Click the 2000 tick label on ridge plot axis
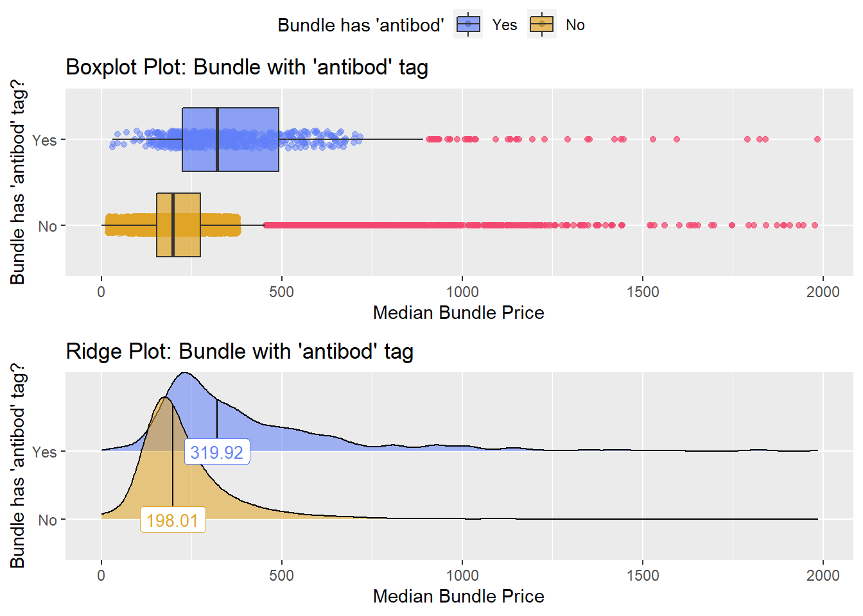863x616 pixels. pyautogui.click(x=823, y=576)
